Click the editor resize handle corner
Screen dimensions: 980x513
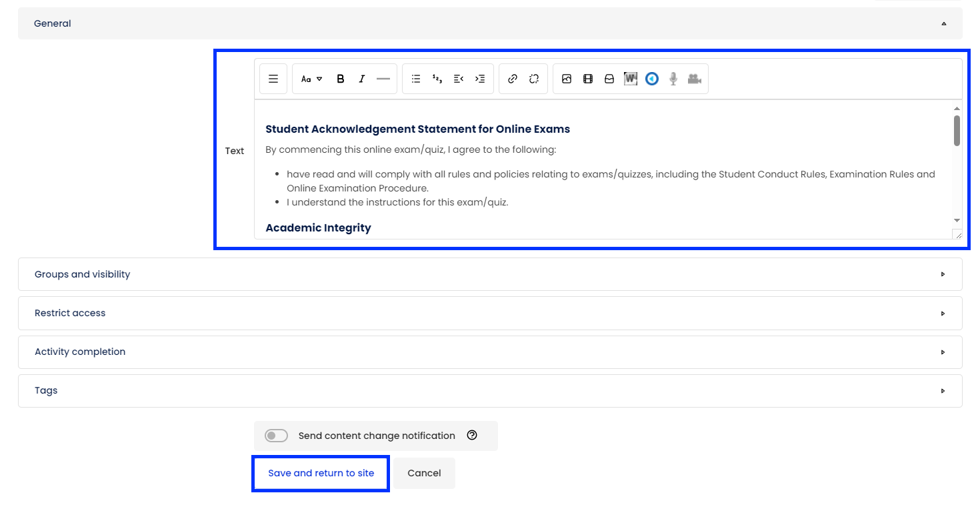[957, 234]
